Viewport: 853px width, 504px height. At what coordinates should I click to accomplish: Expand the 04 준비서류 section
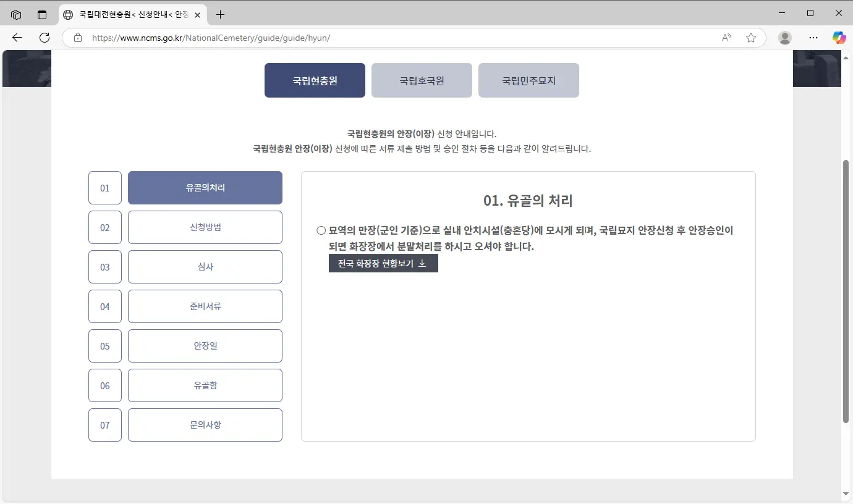pyautogui.click(x=205, y=306)
